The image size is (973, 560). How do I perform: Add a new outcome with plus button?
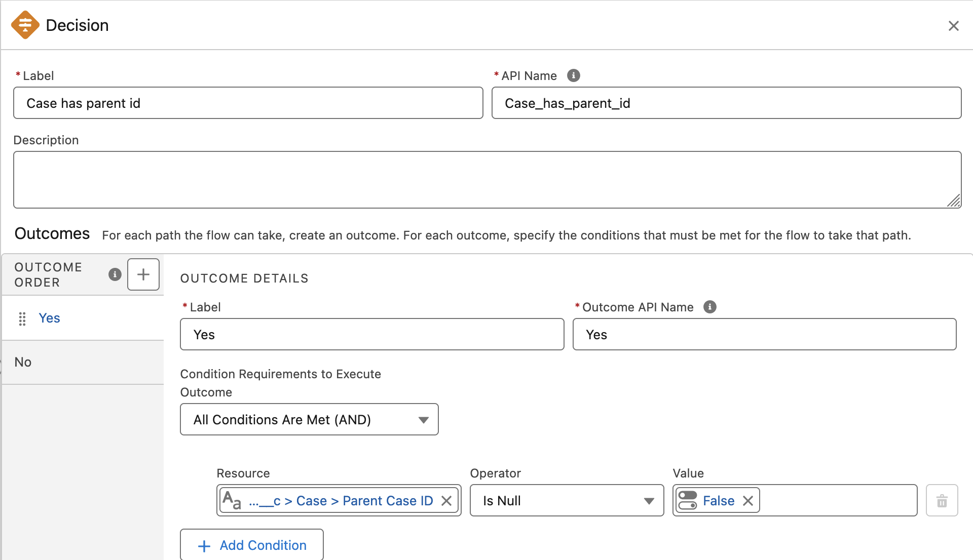tap(143, 274)
